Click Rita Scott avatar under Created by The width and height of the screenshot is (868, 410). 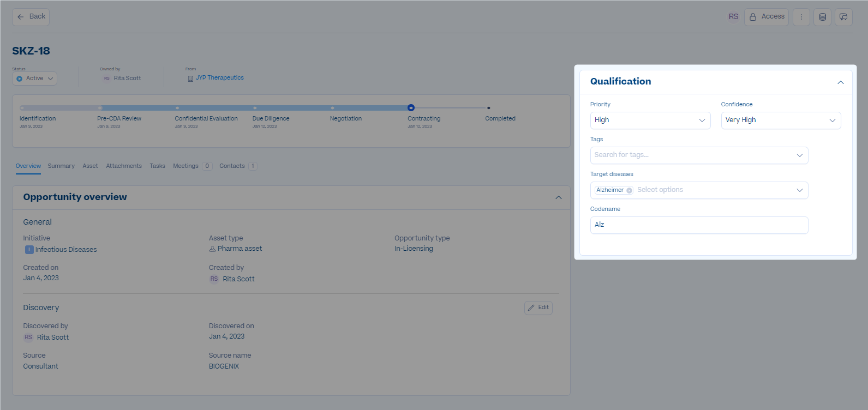(x=214, y=279)
